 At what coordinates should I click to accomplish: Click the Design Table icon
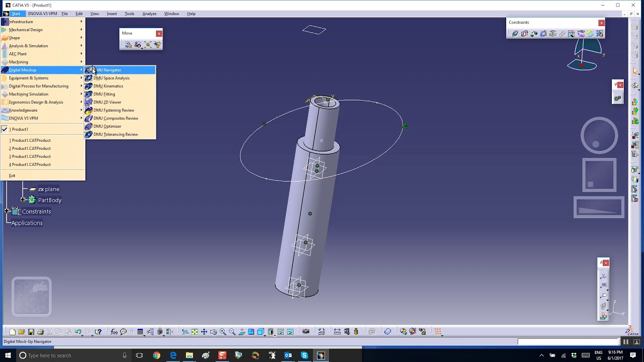tap(140, 332)
